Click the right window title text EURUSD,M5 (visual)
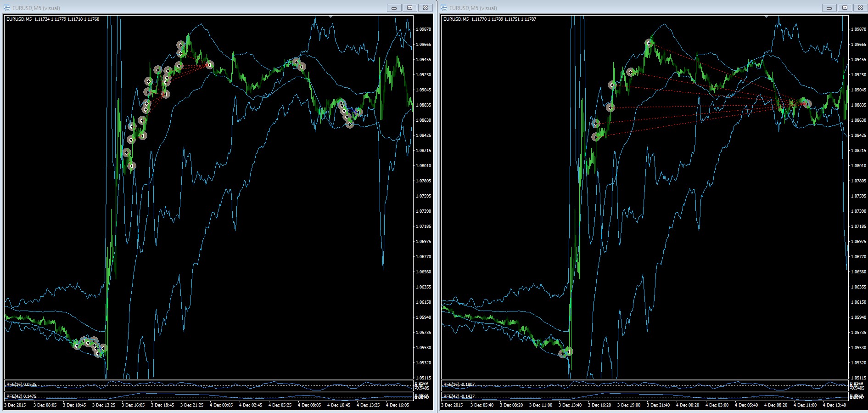The width and height of the screenshot is (868, 413). pyautogui.click(x=473, y=8)
